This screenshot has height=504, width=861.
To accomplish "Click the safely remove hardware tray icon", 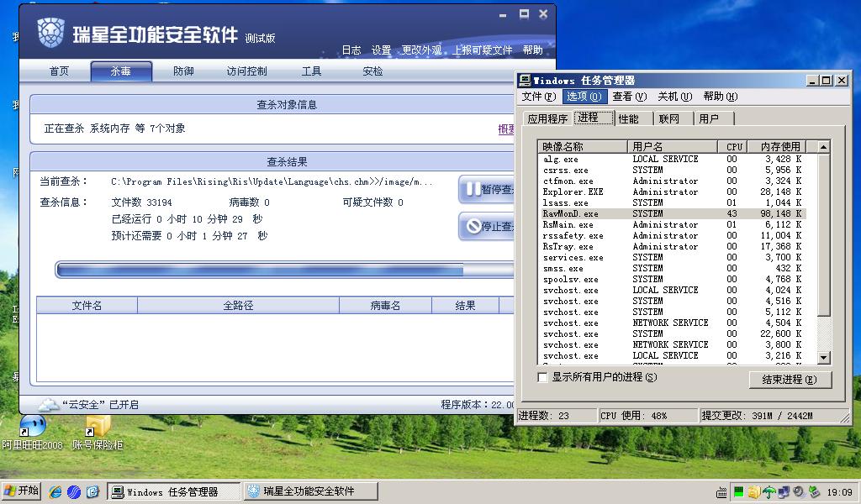I will pos(813,492).
